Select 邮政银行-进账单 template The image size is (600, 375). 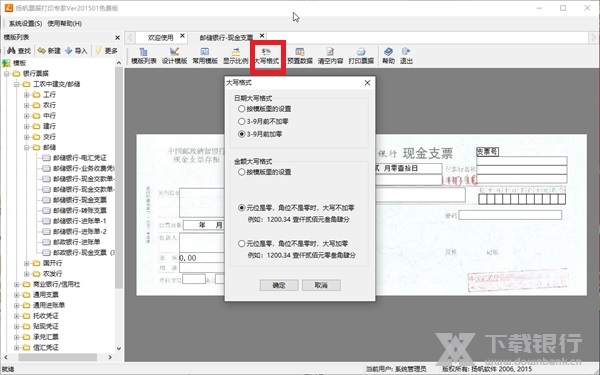(77, 242)
